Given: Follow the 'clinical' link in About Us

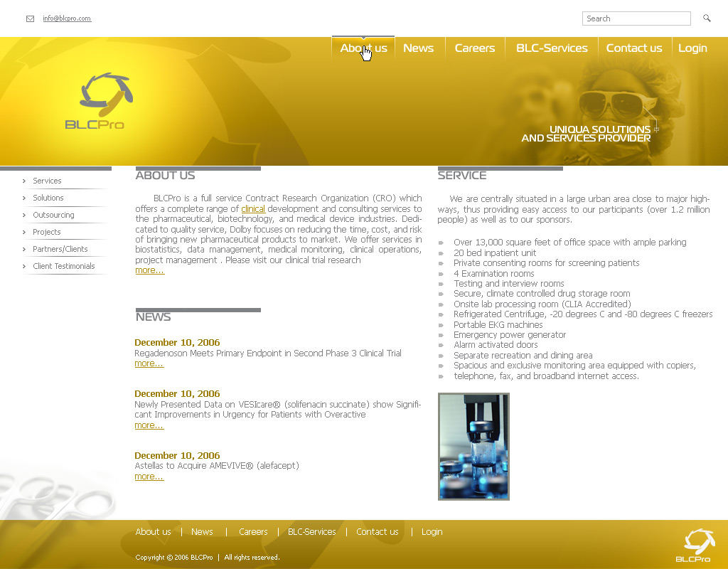Looking at the screenshot, I should [x=253, y=209].
